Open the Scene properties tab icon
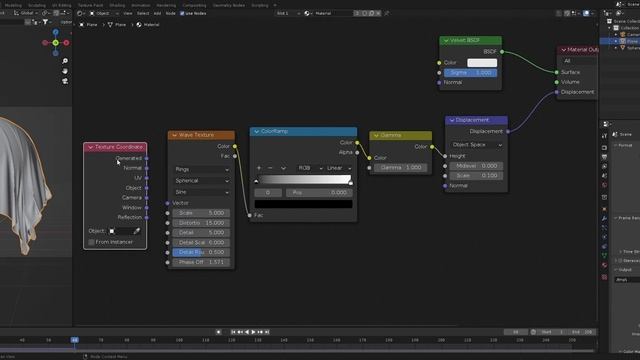This screenshot has height=360, width=640. [x=604, y=176]
